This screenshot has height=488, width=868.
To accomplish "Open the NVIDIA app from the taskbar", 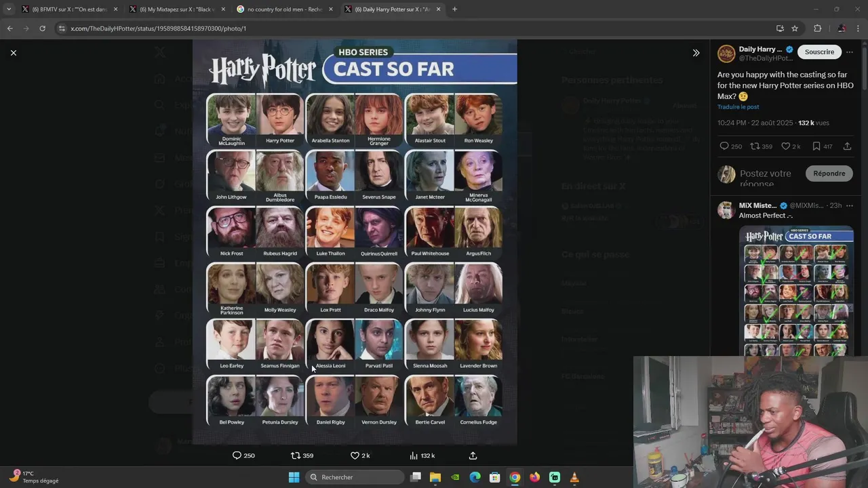I will click(x=455, y=477).
